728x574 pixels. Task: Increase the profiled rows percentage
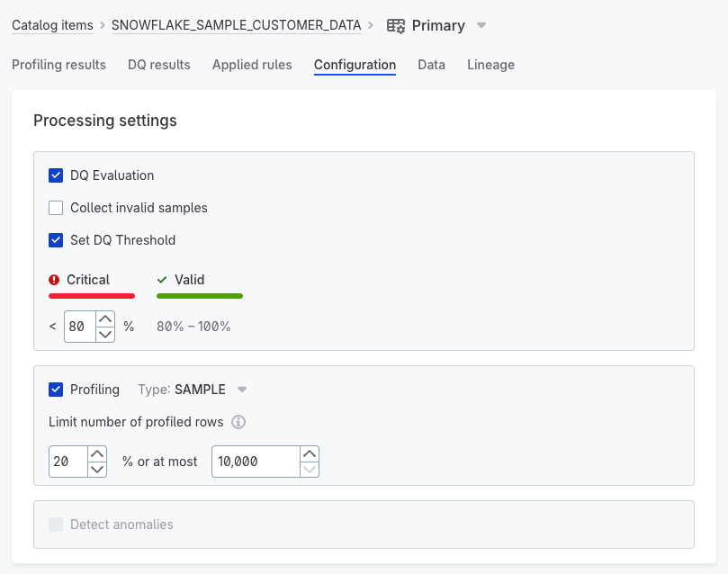pos(97,454)
